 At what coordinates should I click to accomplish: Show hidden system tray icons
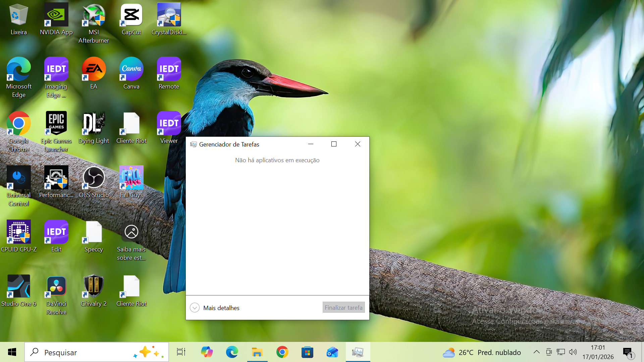point(536,352)
